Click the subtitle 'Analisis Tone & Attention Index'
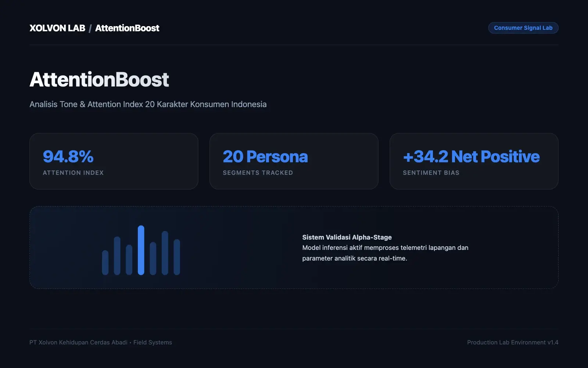Screen dimensions: 588x368 (148, 104)
